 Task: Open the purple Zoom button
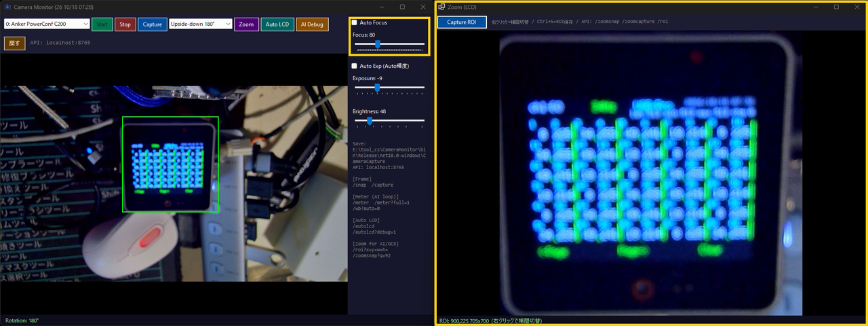[x=246, y=24]
